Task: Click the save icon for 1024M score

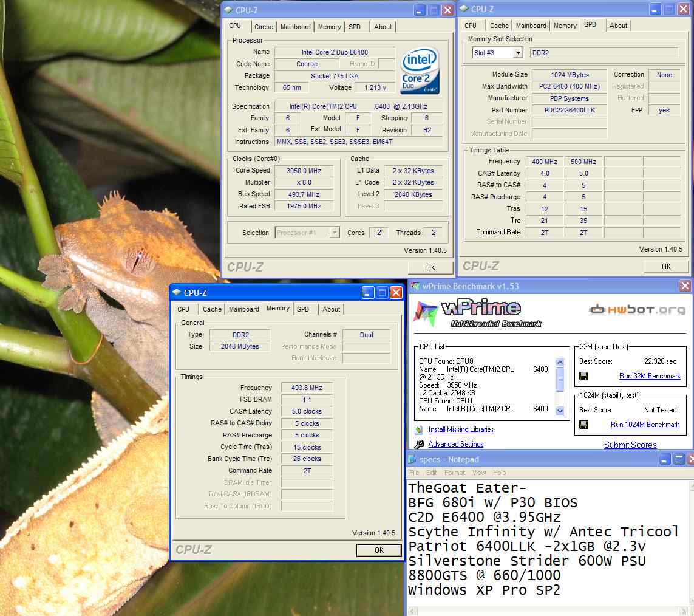Action: (x=583, y=425)
